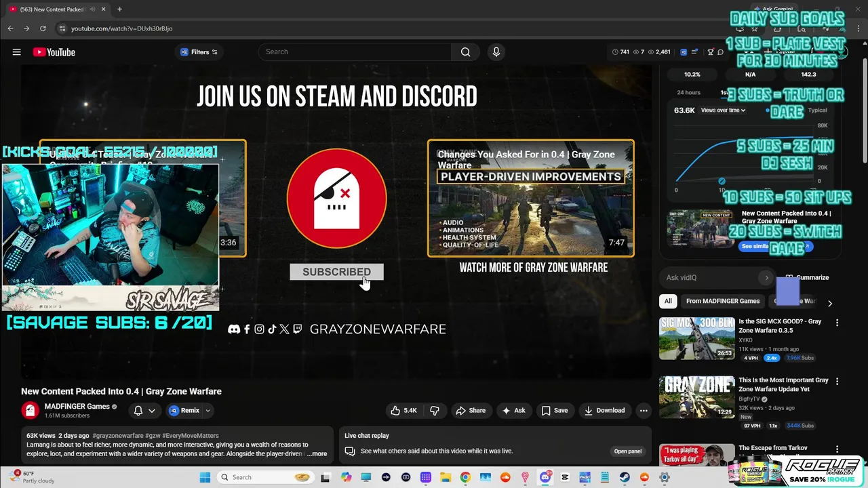
Task: Click the YouTube search input field
Action: pos(355,52)
